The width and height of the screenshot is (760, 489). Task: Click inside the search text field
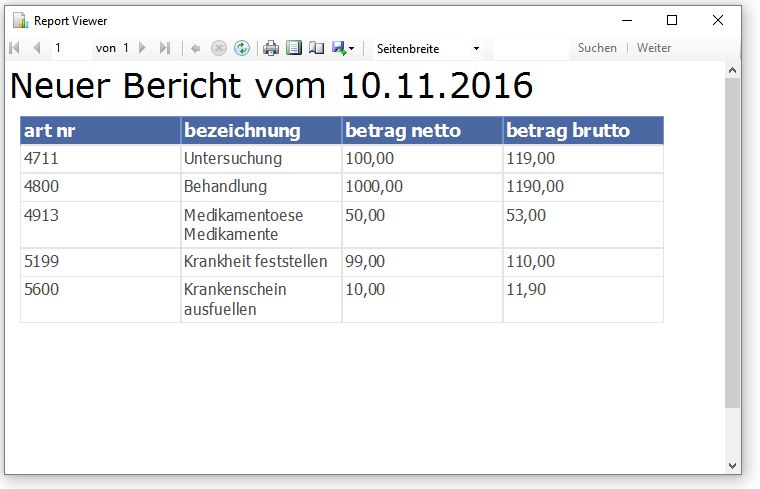pyautogui.click(x=530, y=48)
